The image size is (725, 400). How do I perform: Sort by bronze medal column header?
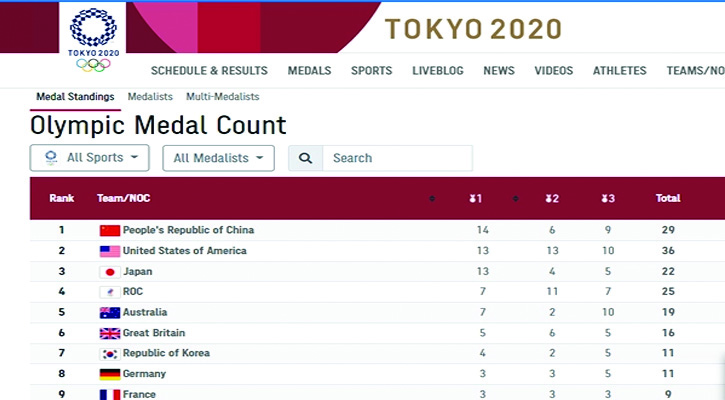pos(607,198)
